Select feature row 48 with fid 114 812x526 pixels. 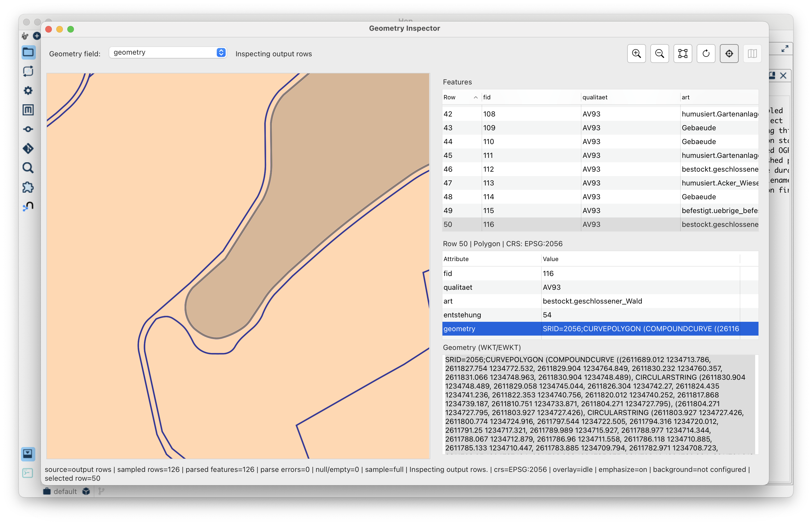point(600,197)
